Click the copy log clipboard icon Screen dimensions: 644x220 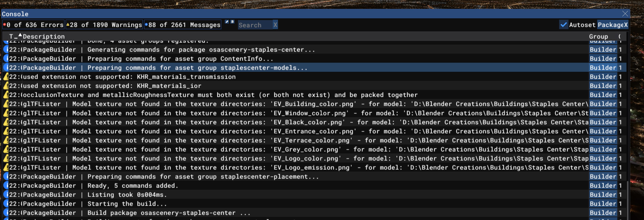point(232,22)
